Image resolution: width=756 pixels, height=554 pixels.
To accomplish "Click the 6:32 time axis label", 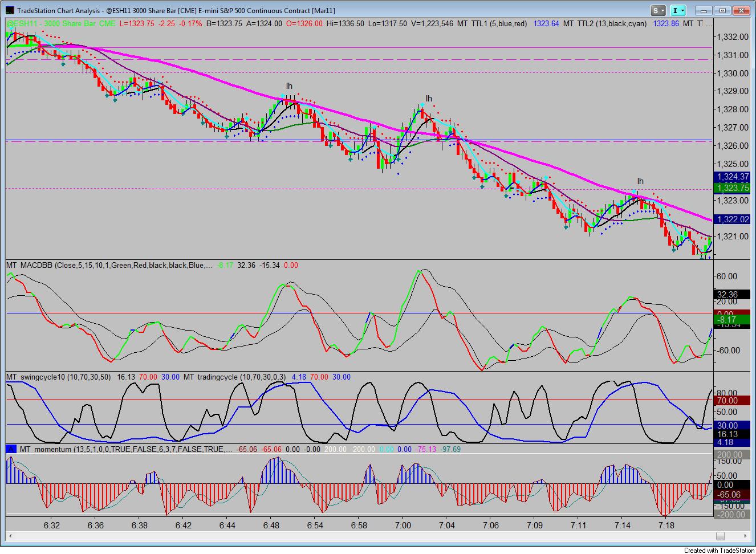I will pos(52,525).
